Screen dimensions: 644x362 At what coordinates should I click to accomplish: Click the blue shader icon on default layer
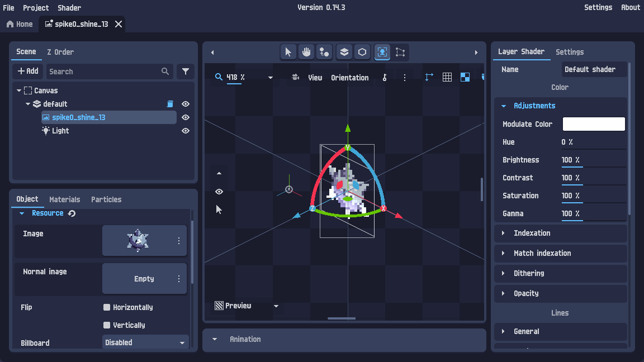tap(170, 104)
